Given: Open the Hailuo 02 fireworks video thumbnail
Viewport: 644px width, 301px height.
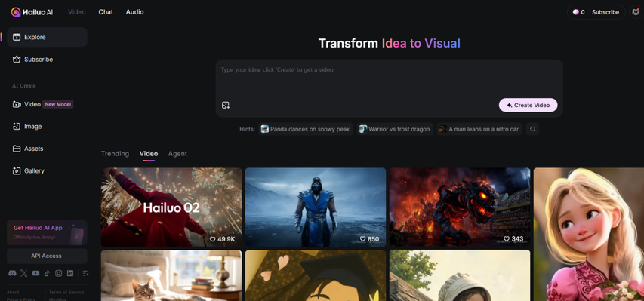Looking at the screenshot, I should pyautogui.click(x=171, y=207).
